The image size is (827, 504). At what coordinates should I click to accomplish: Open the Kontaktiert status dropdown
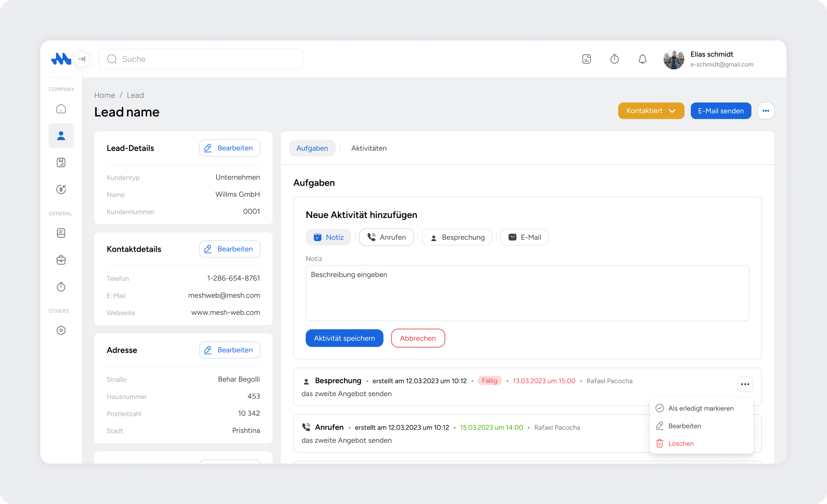pos(651,110)
